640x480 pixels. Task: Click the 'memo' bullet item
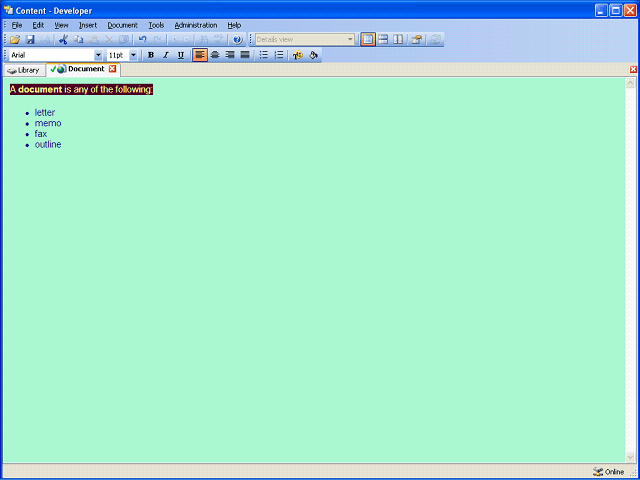pos(48,123)
